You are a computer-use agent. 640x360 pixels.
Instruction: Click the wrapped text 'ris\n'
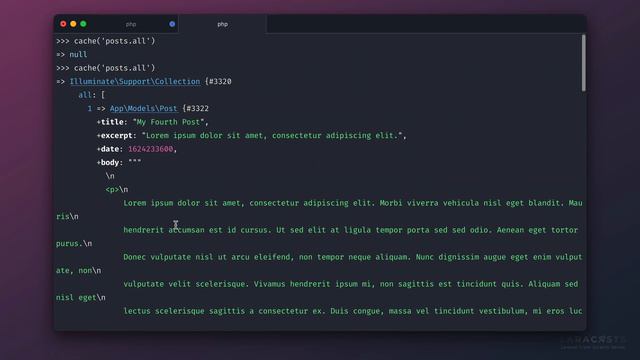tap(67, 217)
